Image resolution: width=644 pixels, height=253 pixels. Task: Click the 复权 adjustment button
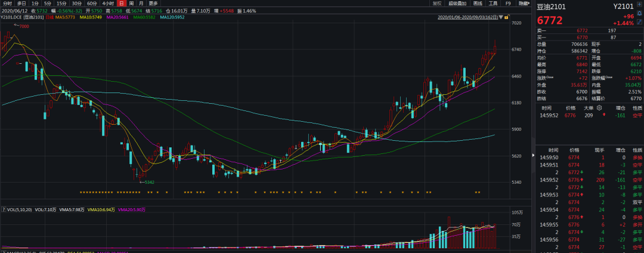tap(438, 4)
